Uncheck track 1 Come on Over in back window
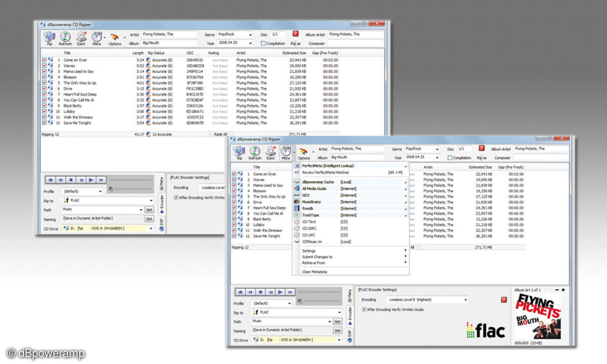This screenshot has height=364, width=607. tap(45, 60)
